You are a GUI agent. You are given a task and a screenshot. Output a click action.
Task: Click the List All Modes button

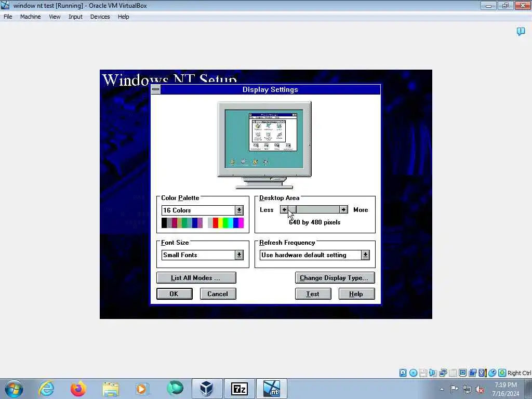[x=196, y=277]
